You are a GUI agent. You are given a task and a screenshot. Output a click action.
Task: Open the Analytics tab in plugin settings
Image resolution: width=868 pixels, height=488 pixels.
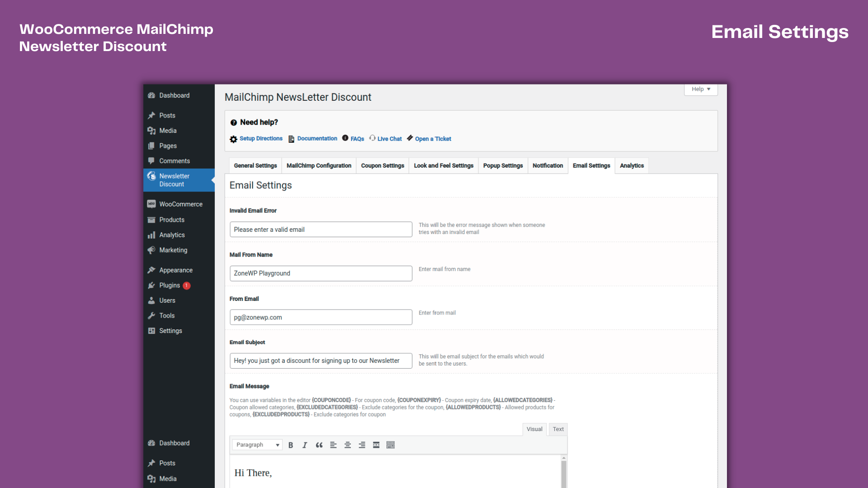click(632, 166)
